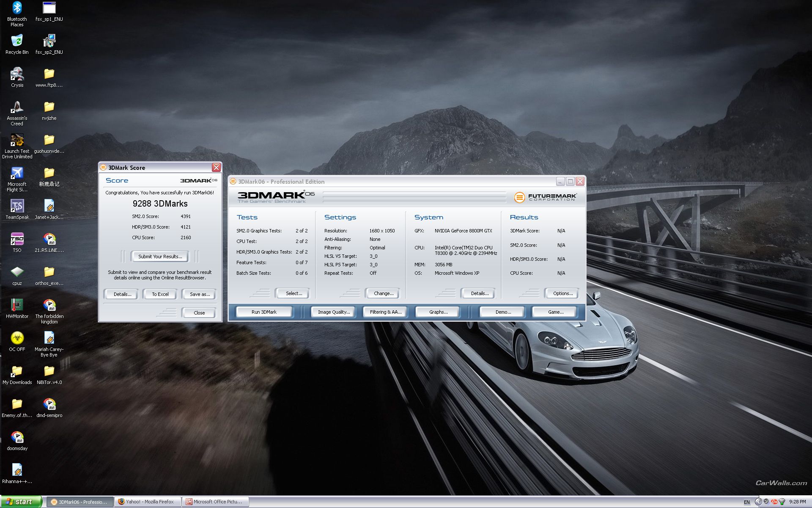Click AIM tray icon
Viewport: 812px width, 508px height.
(x=774, y=502)
